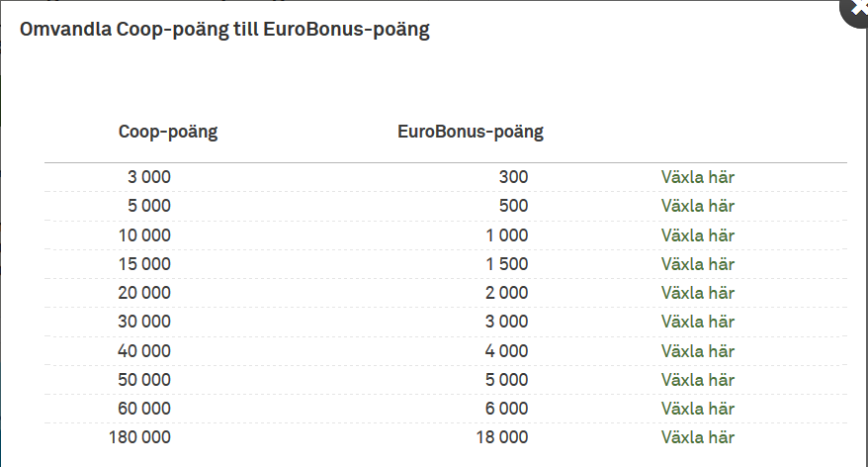Viewport: 868px width, 467px height.
Task: Click Växla här for 30 000 Coop-poäng
Action: (697, 322)
